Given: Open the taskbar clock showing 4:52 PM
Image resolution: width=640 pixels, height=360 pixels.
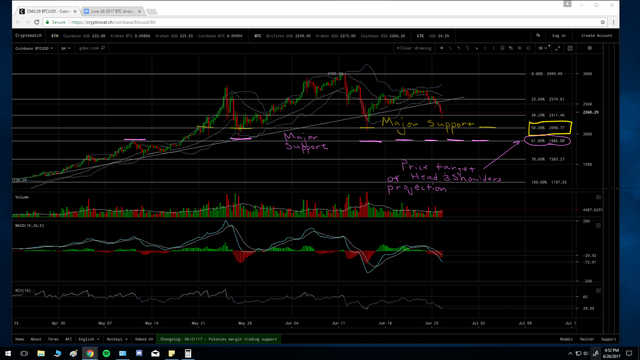Looking at the screenshot, I should pos(611,353).
